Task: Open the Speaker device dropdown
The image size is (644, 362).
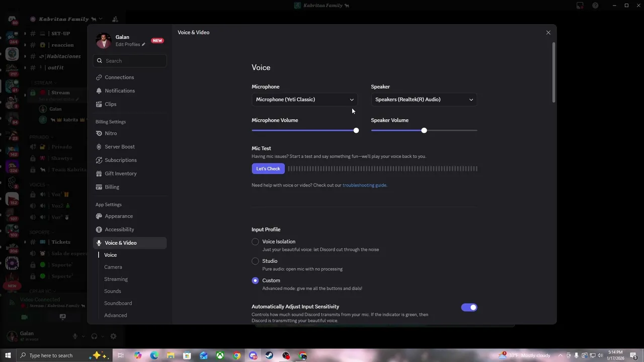Action: coord(424,100)
